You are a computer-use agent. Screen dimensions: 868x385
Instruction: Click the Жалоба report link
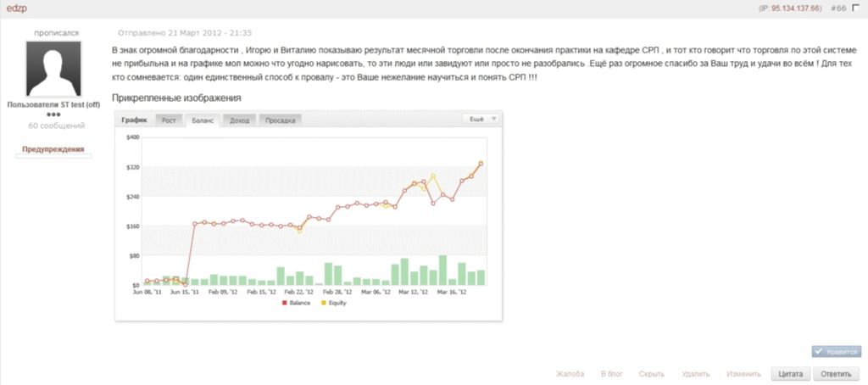pos(570,374)
